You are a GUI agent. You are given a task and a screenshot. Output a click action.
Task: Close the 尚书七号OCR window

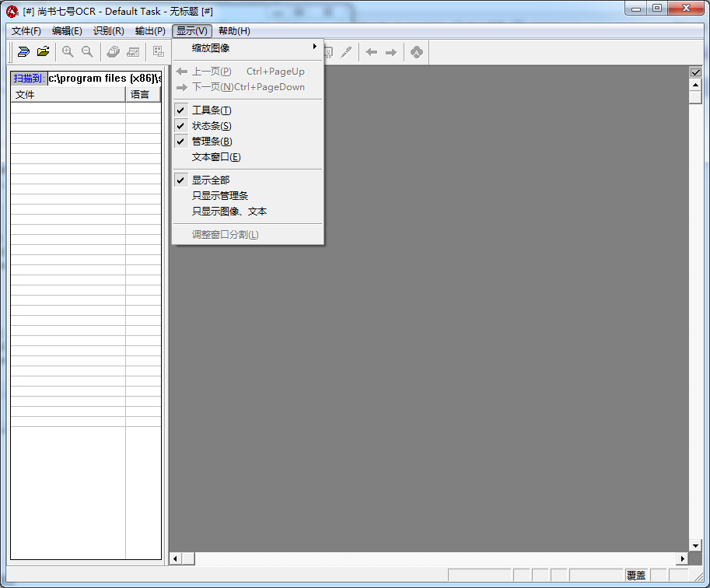click(x=686, y=9)
